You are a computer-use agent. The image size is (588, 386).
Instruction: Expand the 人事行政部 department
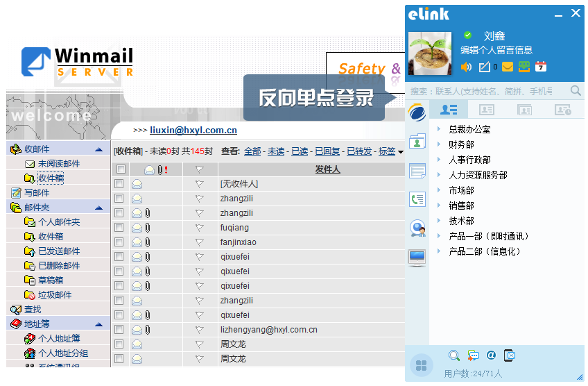click(x=438, y=160)
